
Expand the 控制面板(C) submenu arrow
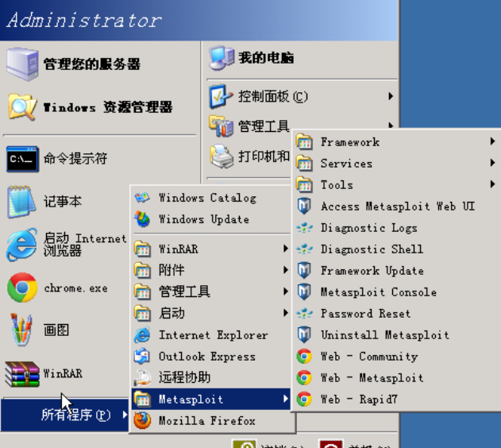[391, 96]
